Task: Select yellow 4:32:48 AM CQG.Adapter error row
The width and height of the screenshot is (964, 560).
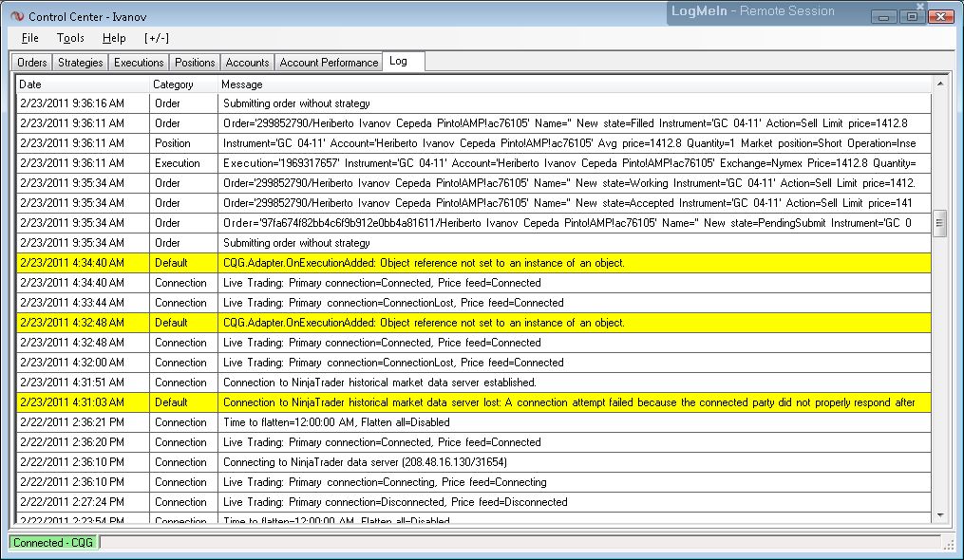Action: 473,322
